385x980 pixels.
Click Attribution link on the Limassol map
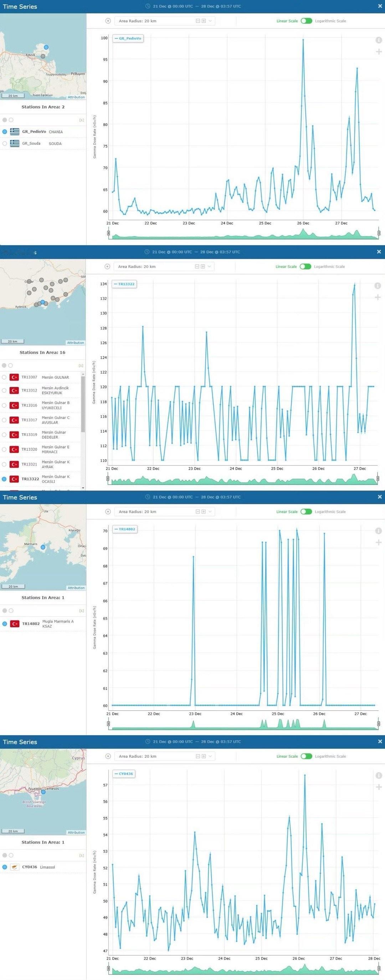pos(76,833)
